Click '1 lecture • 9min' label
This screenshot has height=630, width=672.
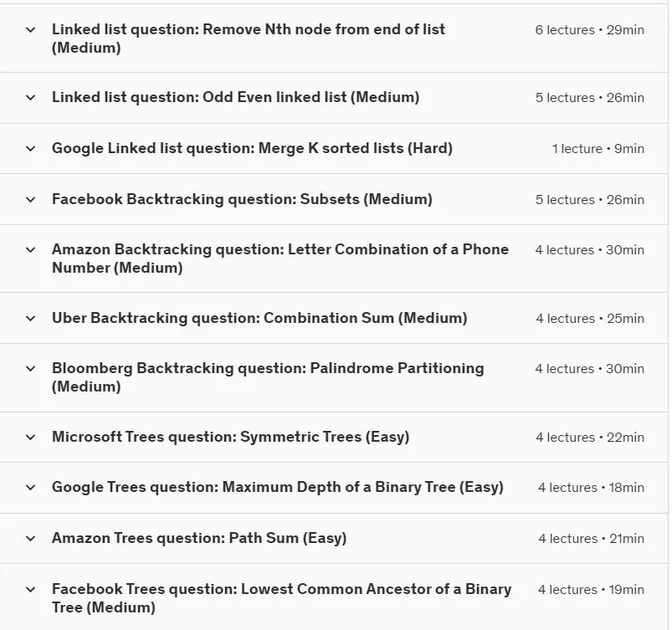click(598, 149)
